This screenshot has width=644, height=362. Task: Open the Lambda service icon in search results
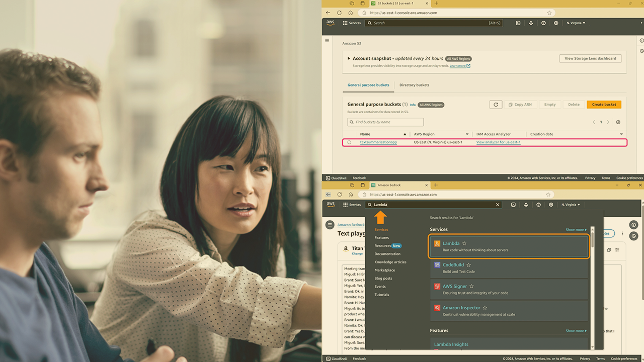437,243
